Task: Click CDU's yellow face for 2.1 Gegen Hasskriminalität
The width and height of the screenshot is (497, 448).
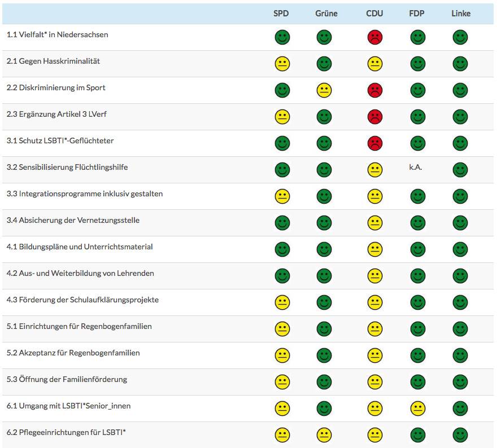Action: (375, 64)
